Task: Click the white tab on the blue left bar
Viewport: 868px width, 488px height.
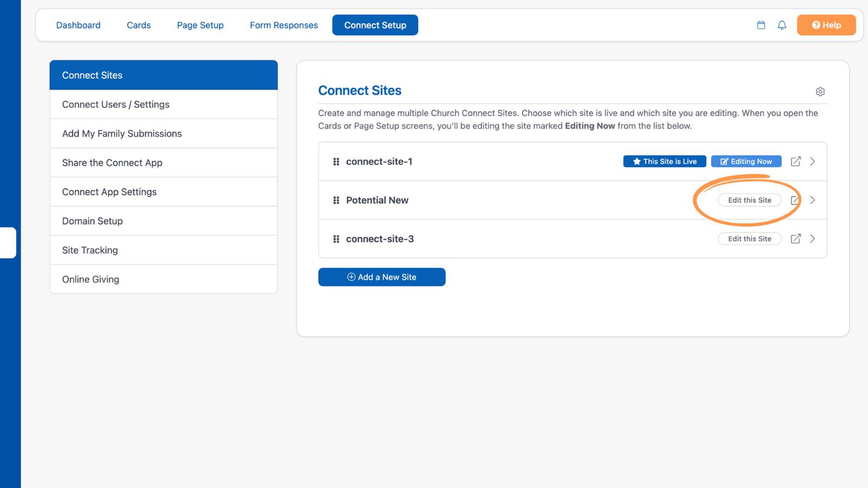Action: [8, 243]
